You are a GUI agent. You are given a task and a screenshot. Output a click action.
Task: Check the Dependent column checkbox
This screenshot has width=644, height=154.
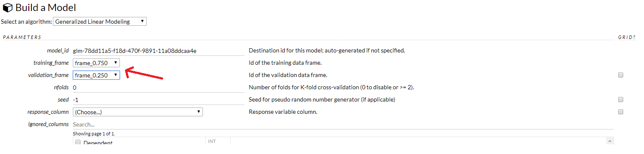tap(78, 143)
